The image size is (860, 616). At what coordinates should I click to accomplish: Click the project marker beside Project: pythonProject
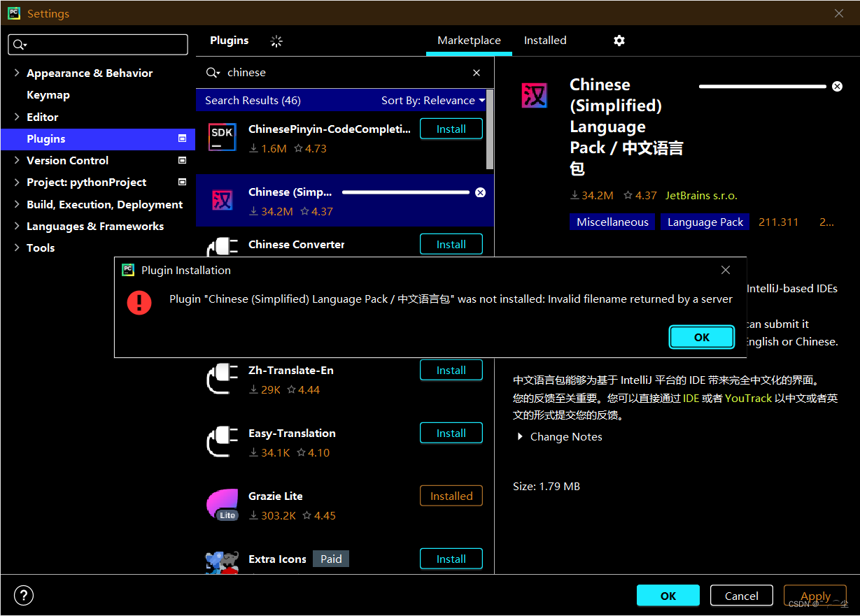click(x=182, y=182)
